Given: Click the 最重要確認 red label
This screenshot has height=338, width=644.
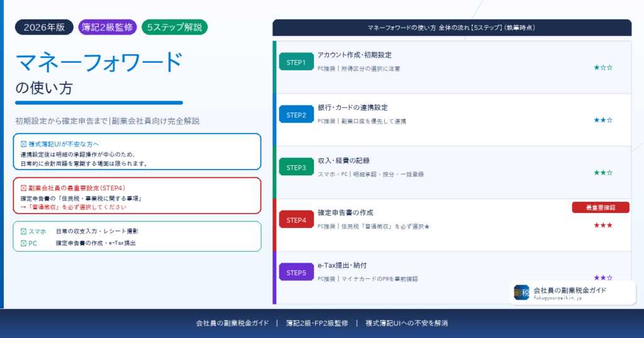Looking at the screenshot, I should [x=601, y=207].
